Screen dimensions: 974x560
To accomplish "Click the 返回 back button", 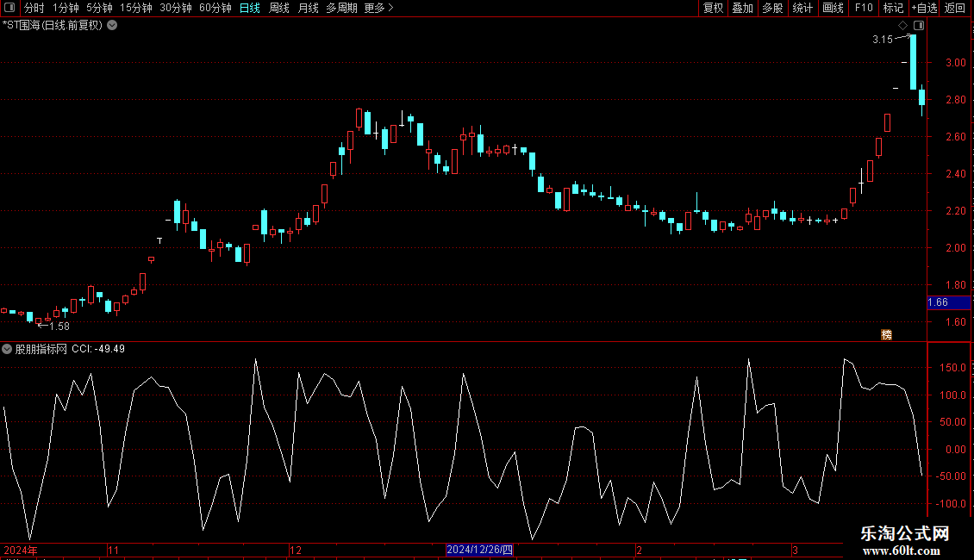I will pos(955,8).
